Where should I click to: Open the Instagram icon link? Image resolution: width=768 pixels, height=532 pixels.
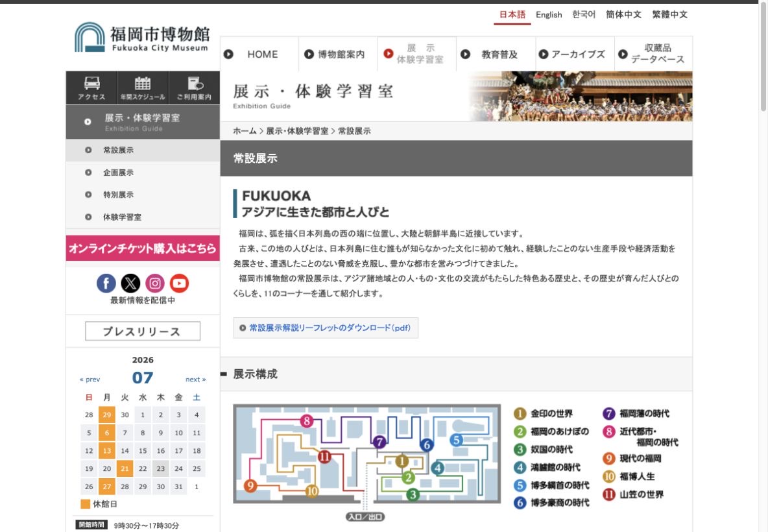click(155, 283)
